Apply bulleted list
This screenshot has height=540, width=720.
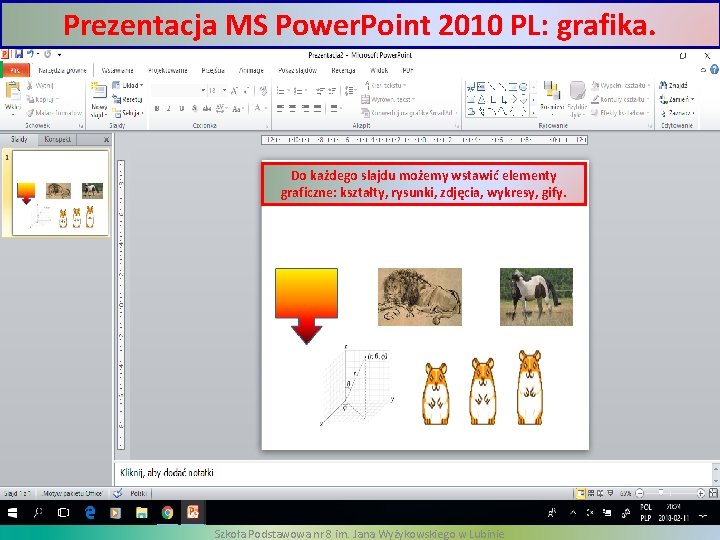282,90
